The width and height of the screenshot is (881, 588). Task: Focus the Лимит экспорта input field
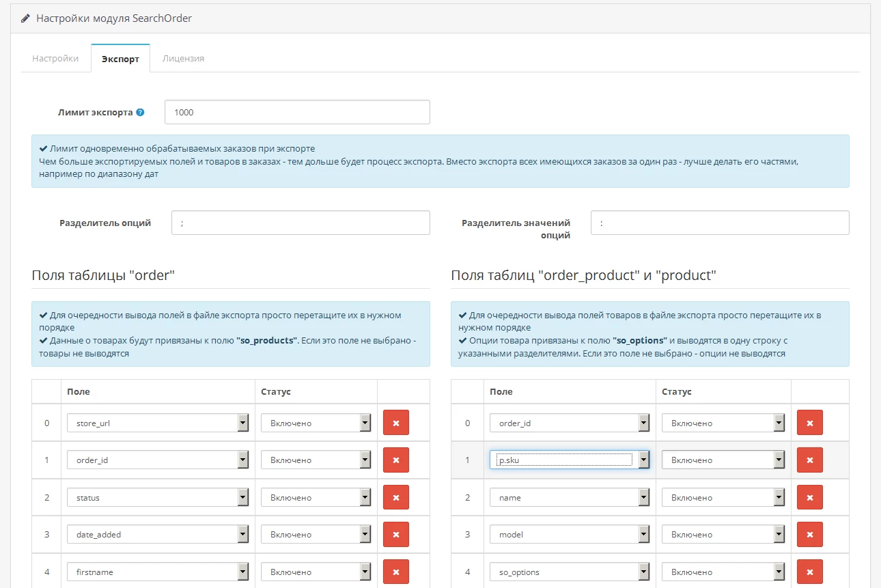coord(297,112)
